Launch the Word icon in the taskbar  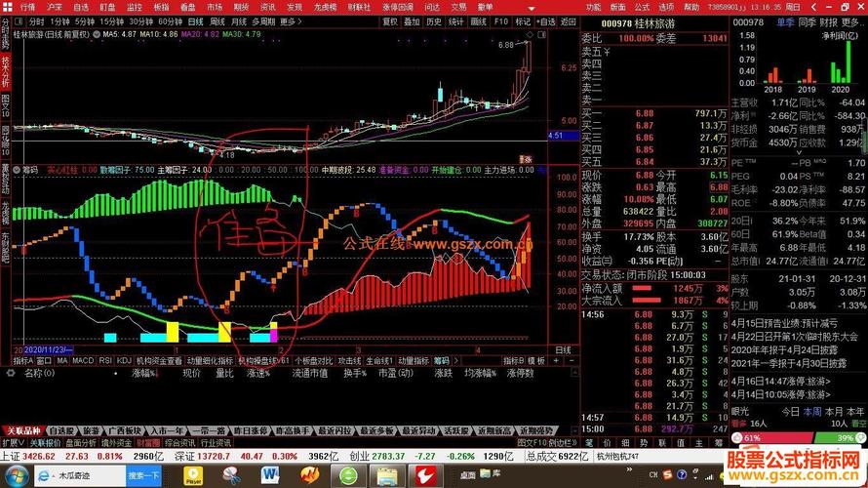click(x=270, y=475)
